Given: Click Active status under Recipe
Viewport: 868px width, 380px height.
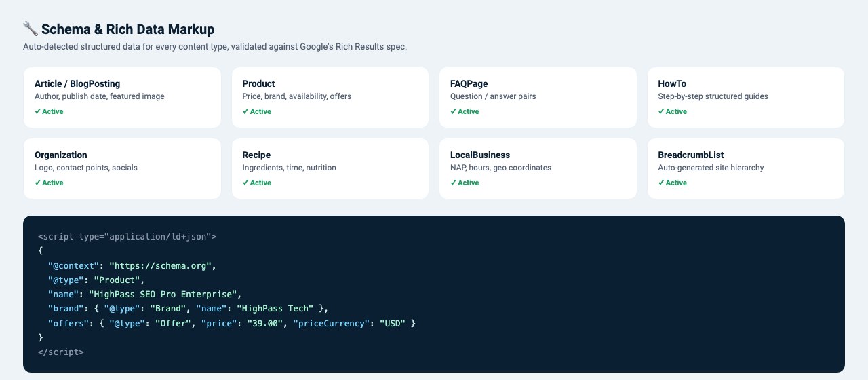Looking at the screenshot, I should [x=257, y=183].
